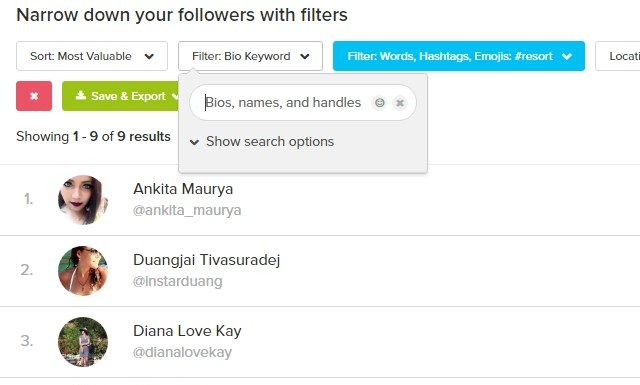Collapse the Filter: Bio Keyword dropdown
The image size is (640, 385).
coord(250,56)
